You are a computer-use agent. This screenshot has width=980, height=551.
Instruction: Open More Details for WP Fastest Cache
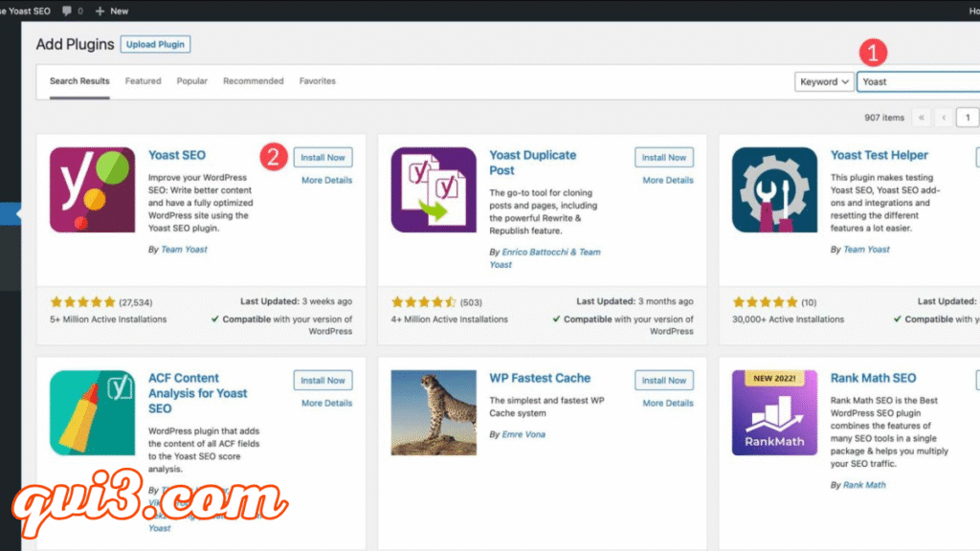tap(668, 403)
